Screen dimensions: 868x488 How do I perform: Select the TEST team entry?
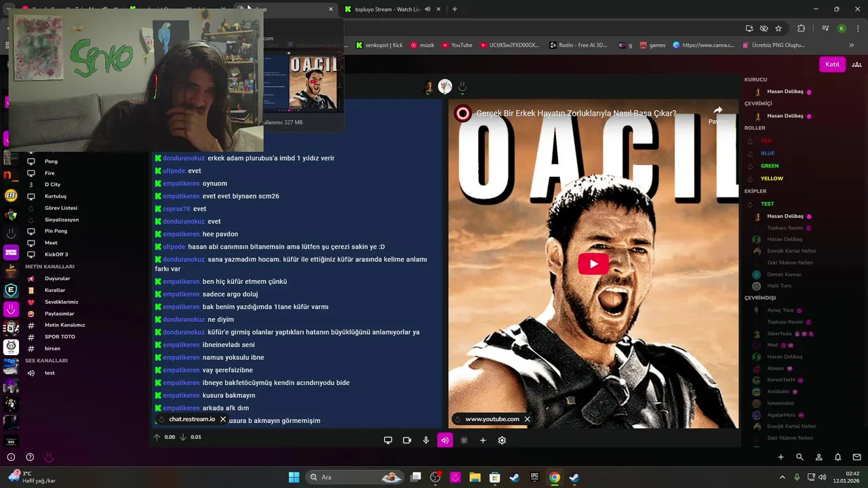click(767, 203)
